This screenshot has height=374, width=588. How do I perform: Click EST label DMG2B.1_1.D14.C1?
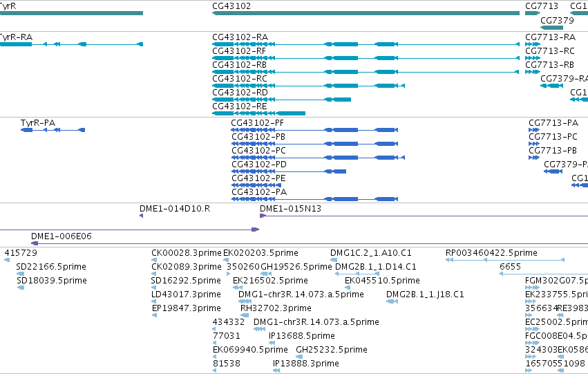tap(375, 267)
